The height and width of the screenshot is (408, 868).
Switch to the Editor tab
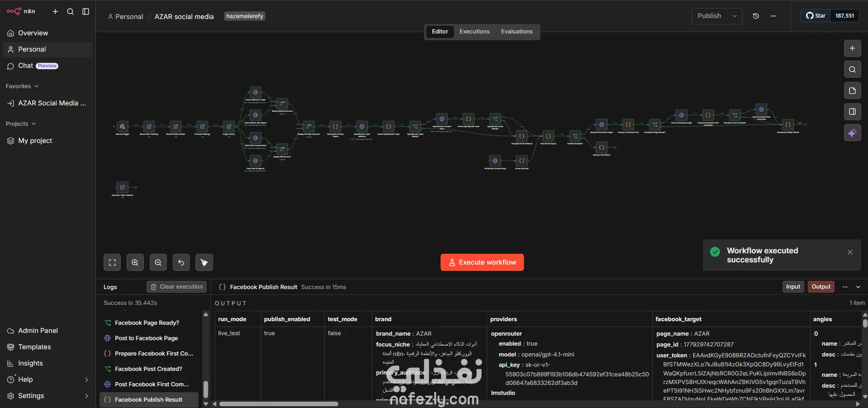click(440, 32)
